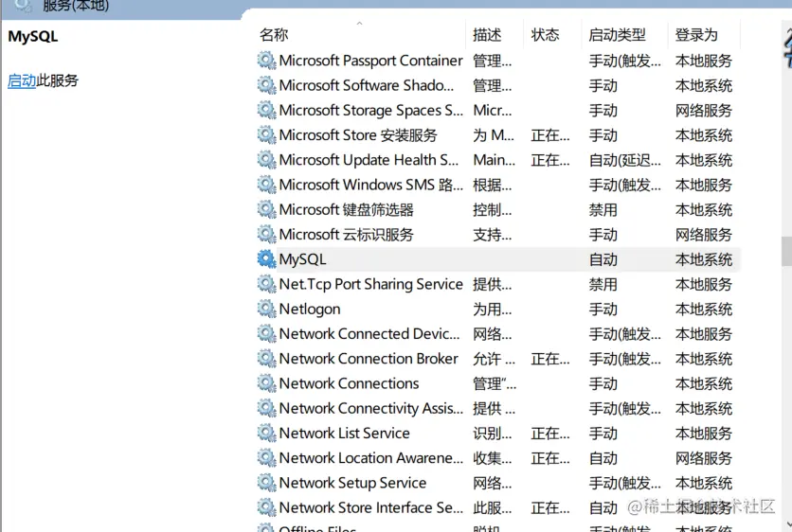The height and width of the screenshot is (532, 792).
Task: Click the 启动 link to start MySQL service
Action: click(22, 80)
